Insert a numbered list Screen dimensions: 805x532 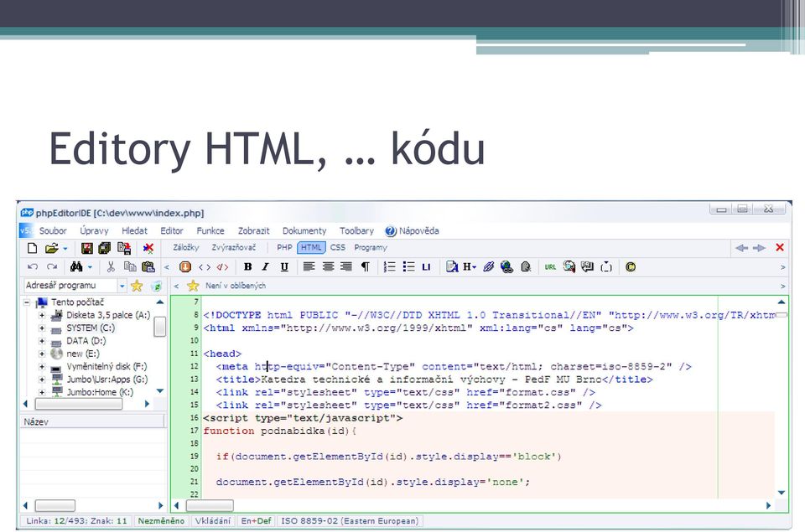click(x=390, y=266)
